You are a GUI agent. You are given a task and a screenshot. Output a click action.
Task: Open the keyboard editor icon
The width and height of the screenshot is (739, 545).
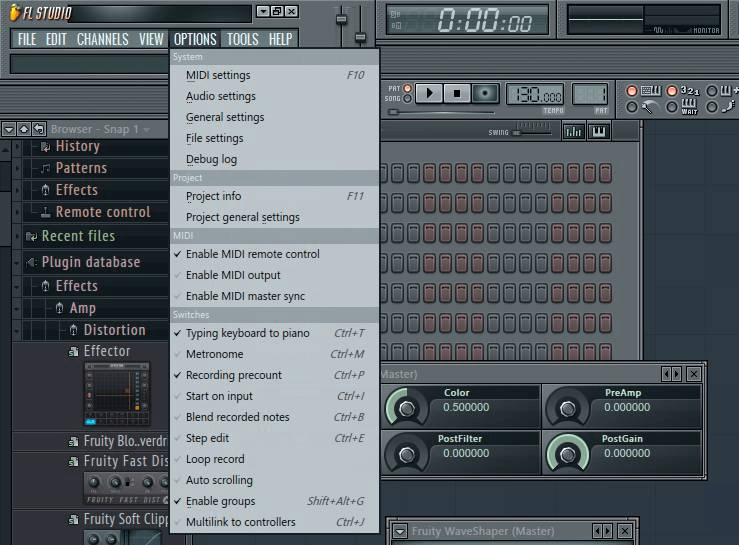coord(599,131)
